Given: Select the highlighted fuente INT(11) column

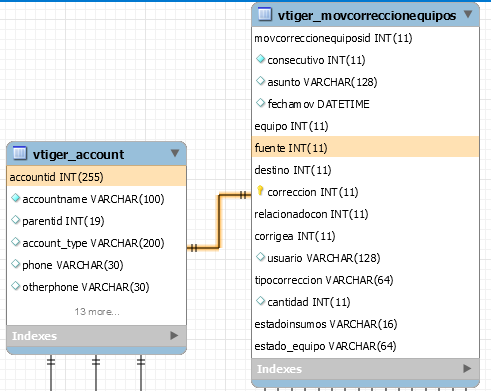Looking at the screenshot, I should tap(365, 147).
